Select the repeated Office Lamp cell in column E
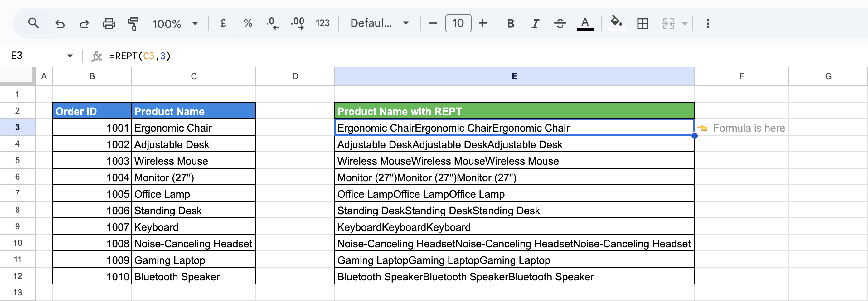The height and width of the screenshot is (301, 868). (514, 193)
